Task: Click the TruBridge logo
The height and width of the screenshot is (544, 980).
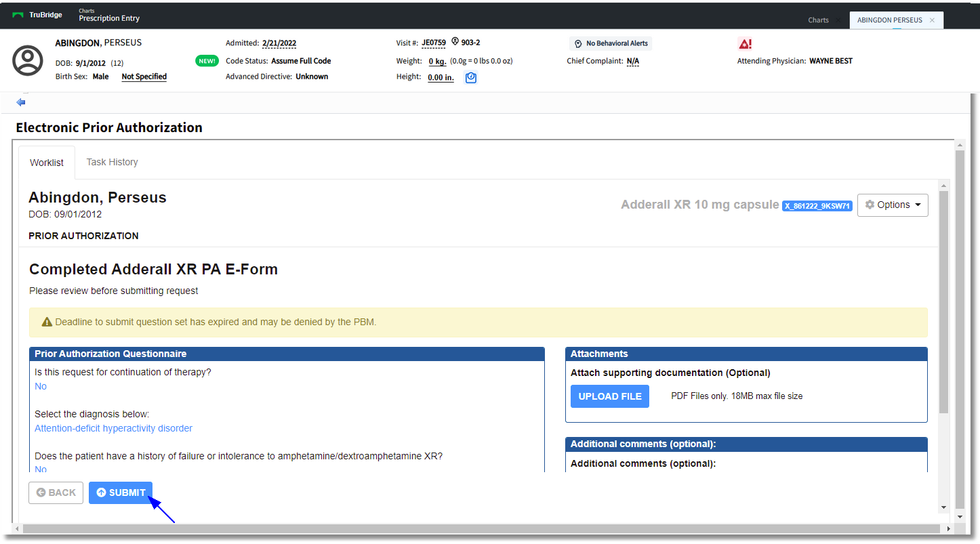Action: coord(37,15)
